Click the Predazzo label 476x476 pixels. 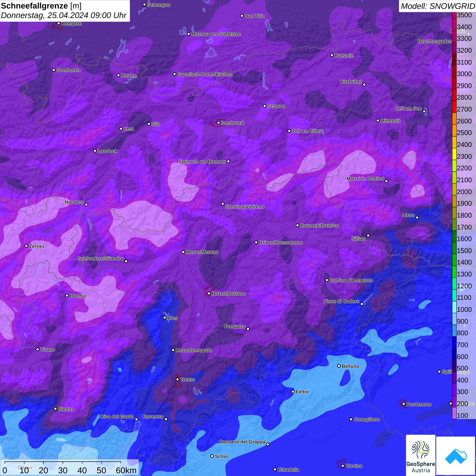(x=235, y=326)
